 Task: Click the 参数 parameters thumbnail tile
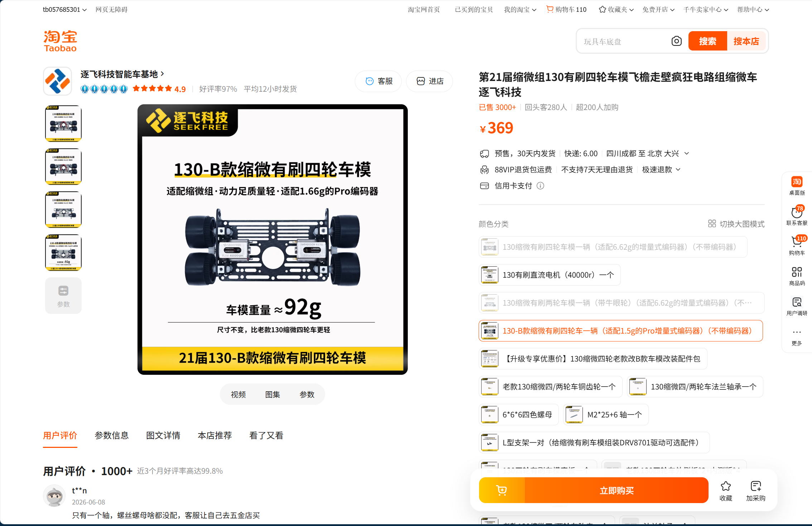(63, 296)
